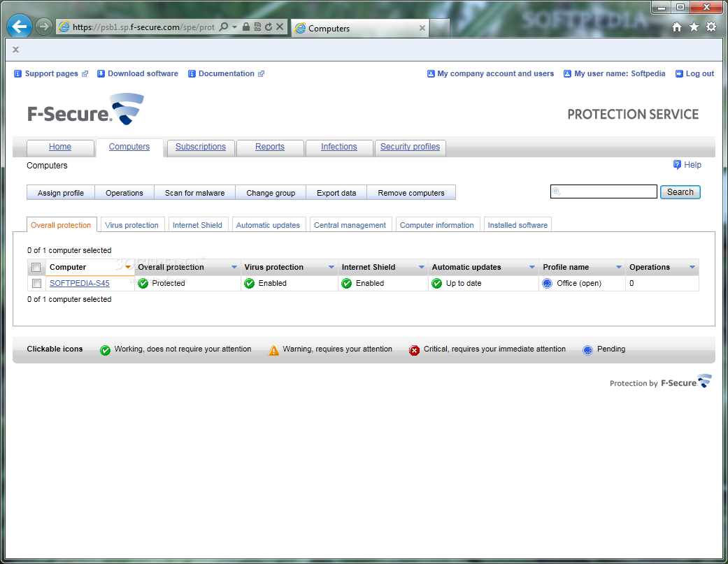Viewport: 728px width, 564px height.
Task: Click Internet Shield Enabled green check icon
Action: (347, 283)
